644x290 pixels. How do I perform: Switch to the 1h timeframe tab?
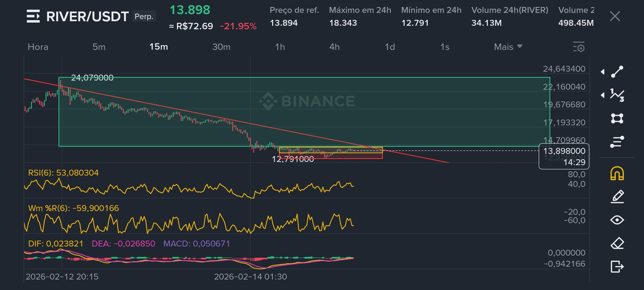[280, 47]
